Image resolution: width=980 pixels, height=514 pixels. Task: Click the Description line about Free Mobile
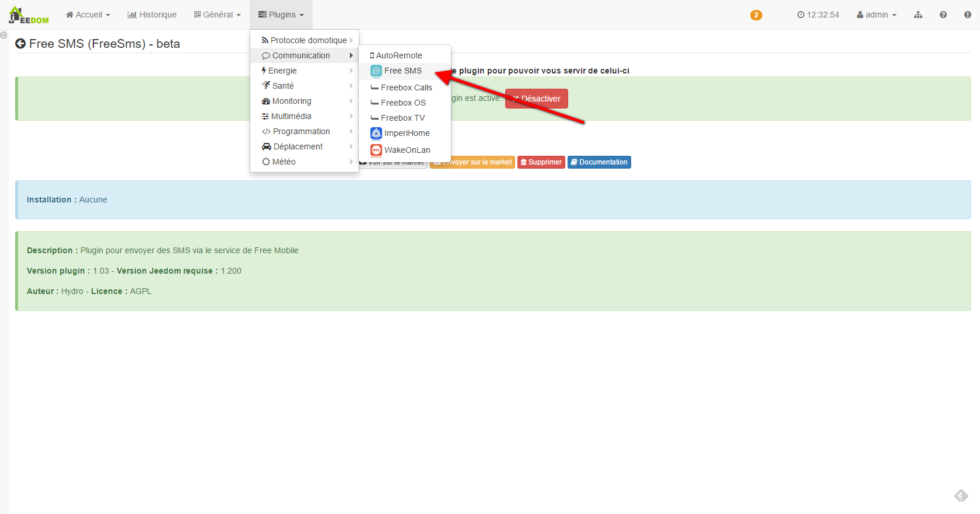pos(163,250)
